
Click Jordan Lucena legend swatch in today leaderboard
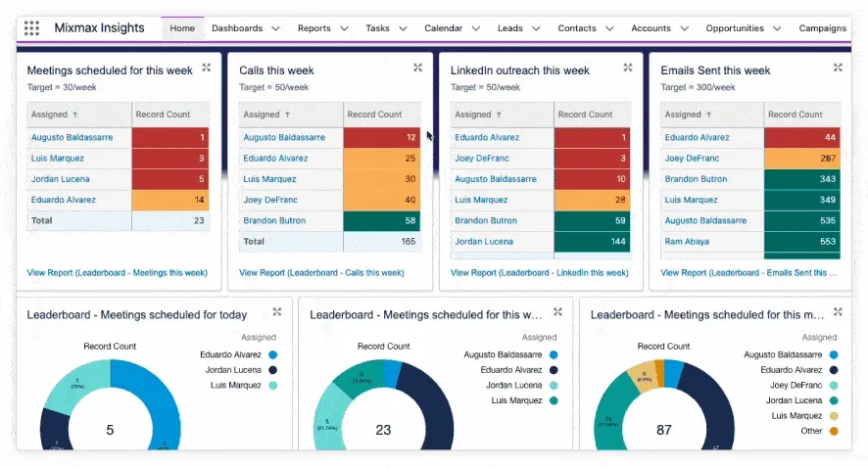[272, 370]
